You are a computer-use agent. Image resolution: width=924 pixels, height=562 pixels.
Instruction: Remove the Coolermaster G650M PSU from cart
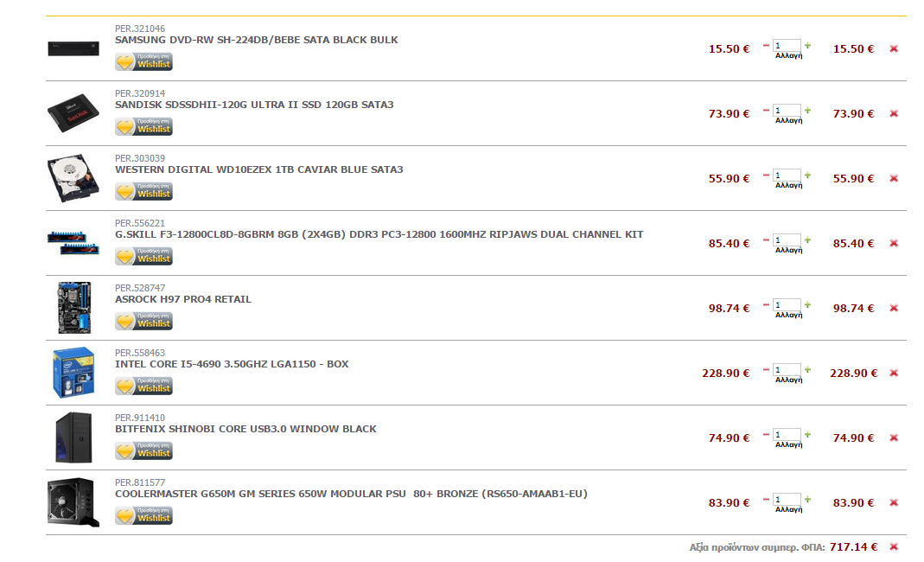coord(894,503)
